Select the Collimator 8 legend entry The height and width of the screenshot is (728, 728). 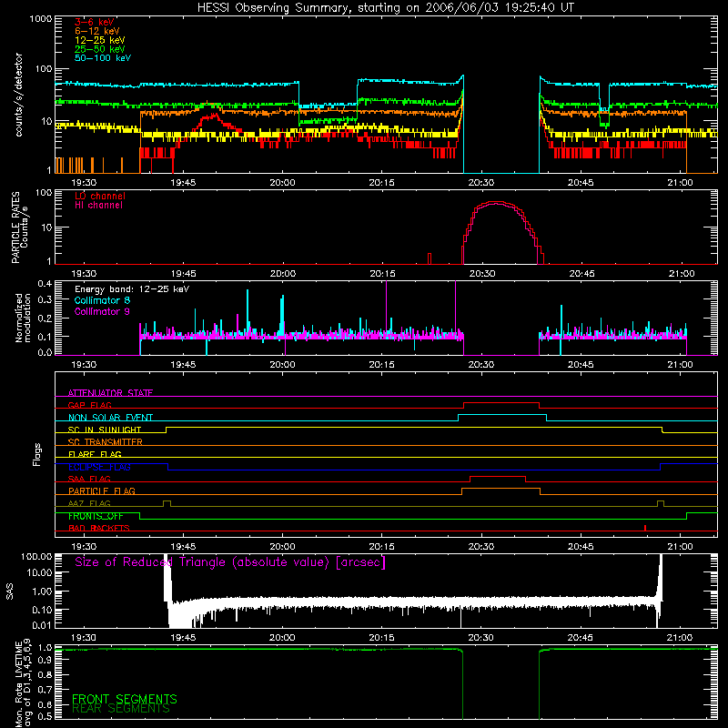[102, 300]
